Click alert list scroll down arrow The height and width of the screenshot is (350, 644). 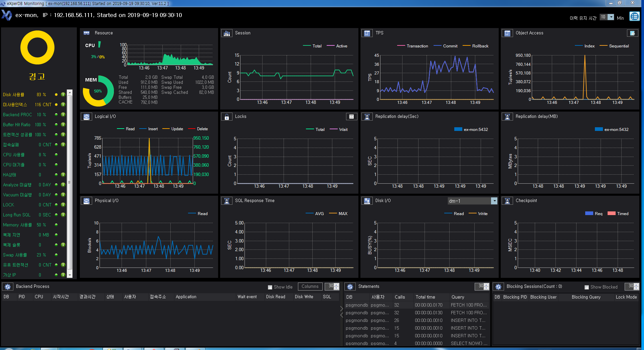70,275
